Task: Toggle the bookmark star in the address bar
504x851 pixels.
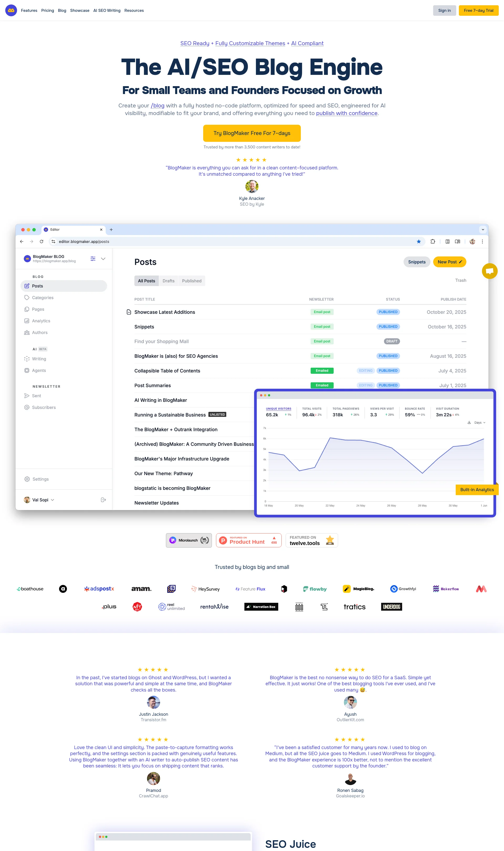Action: [x=419, y=241]
